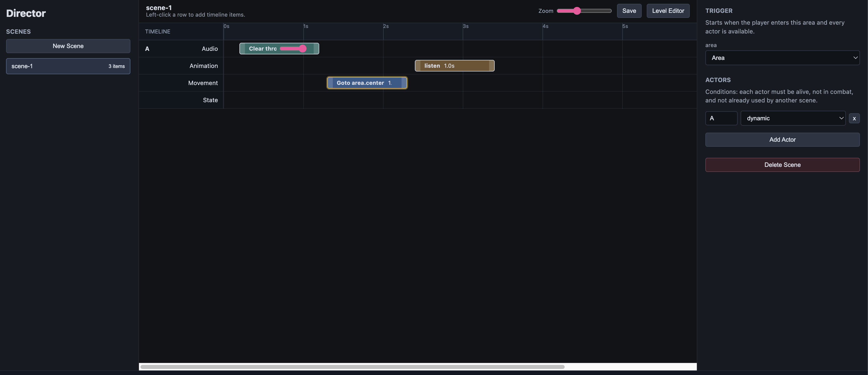Click the Add Actor button
Screen dimensions: 868x375
point(782,139)
